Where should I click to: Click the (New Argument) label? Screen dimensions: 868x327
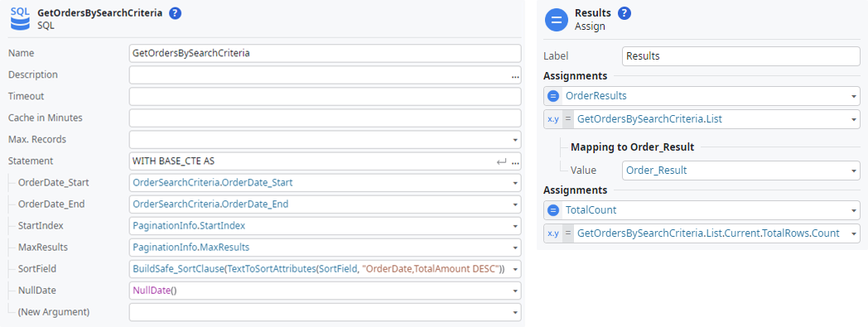54,312
